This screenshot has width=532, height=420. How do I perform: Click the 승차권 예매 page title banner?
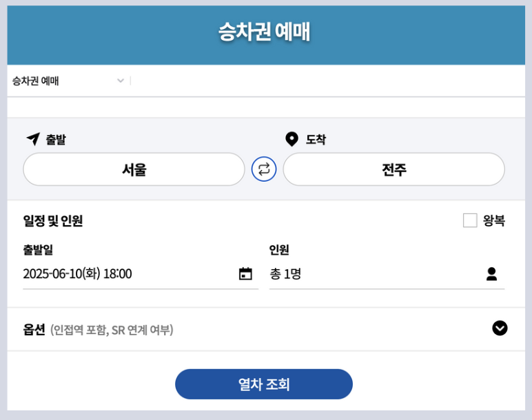click(266, 35)
